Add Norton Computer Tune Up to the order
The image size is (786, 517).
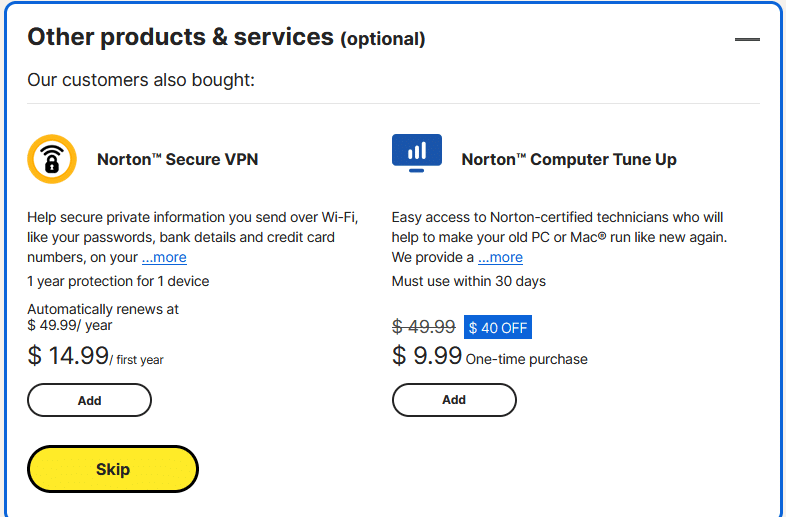pyautogui.click(x=454, y=400)
